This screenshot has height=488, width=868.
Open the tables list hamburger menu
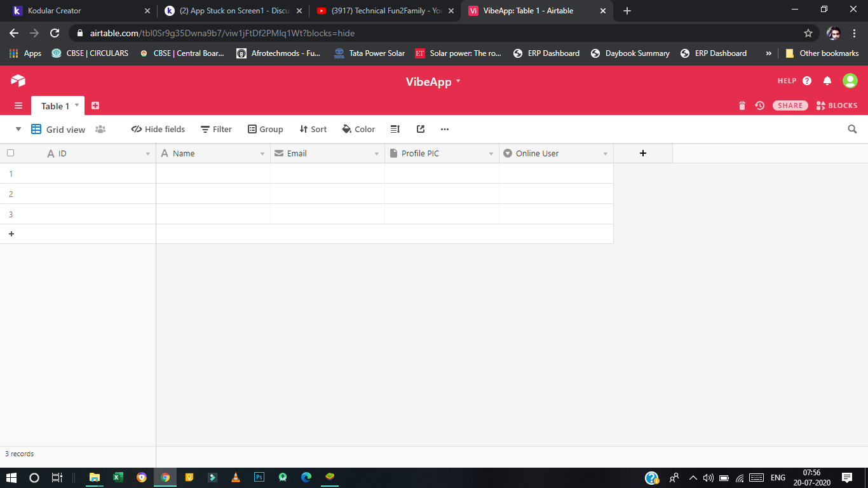[18, 105]
